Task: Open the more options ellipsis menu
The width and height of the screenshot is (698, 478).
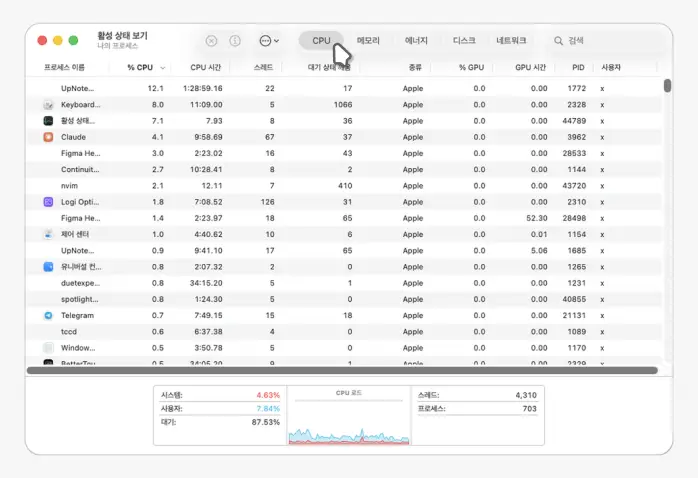Action: click(269, 41)
